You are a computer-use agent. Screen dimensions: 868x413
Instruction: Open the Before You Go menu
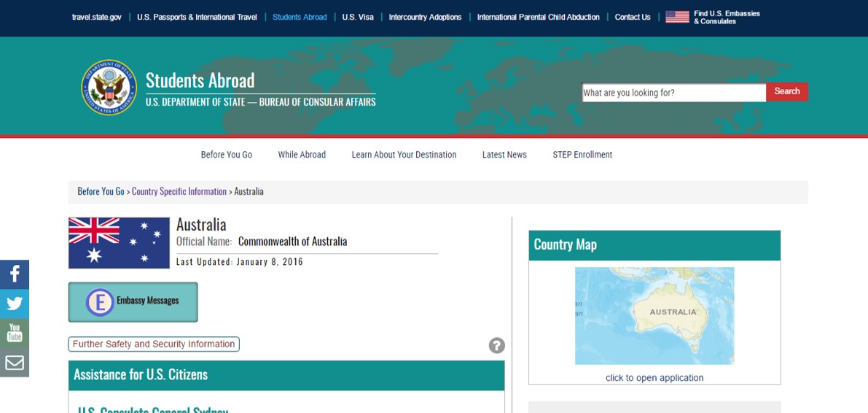tap(227, 155)
